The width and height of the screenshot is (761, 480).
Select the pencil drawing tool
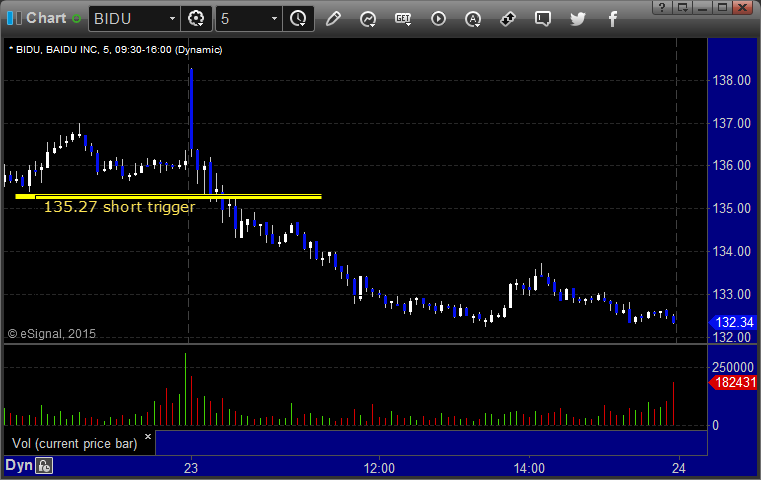pyautogui.click(x=333, y=19)
